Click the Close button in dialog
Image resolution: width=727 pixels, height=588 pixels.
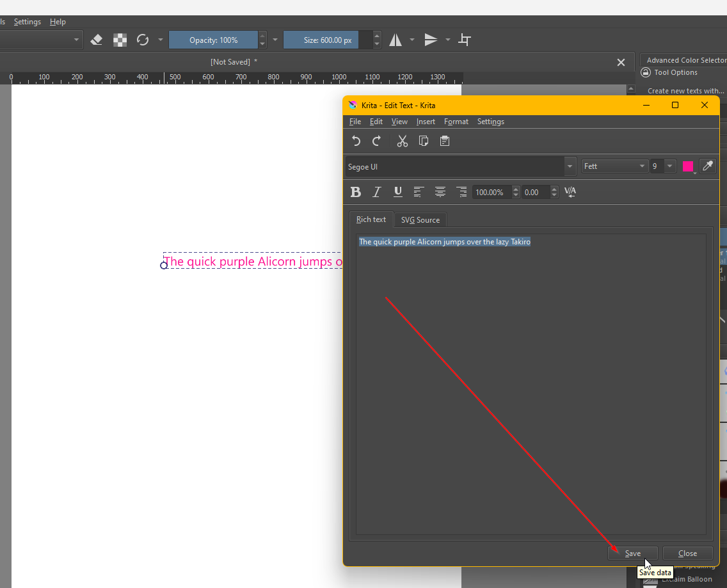tap(687, 553)
